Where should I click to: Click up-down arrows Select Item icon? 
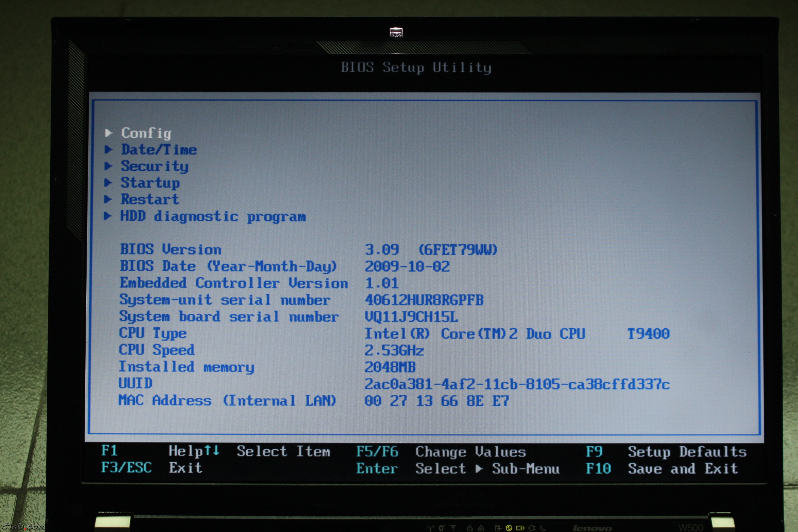click(212, 450)
